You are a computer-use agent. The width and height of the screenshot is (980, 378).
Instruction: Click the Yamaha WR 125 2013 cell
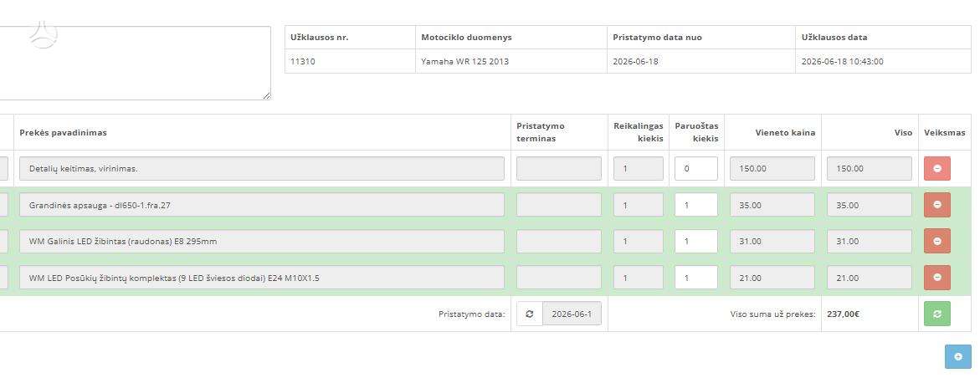[511, 61]
